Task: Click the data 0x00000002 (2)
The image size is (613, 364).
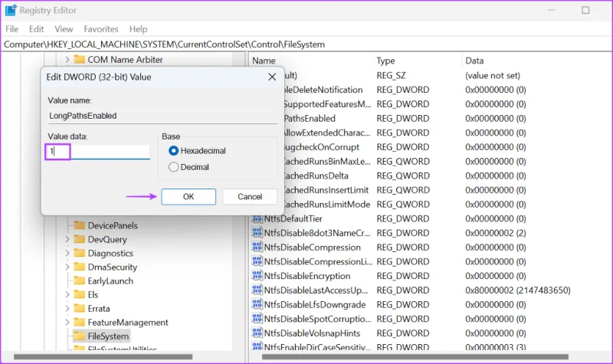Action: (x=495, y=233)
